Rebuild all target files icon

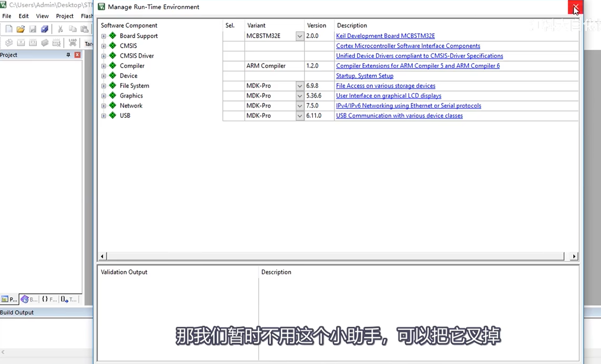(x=33, y=43)
